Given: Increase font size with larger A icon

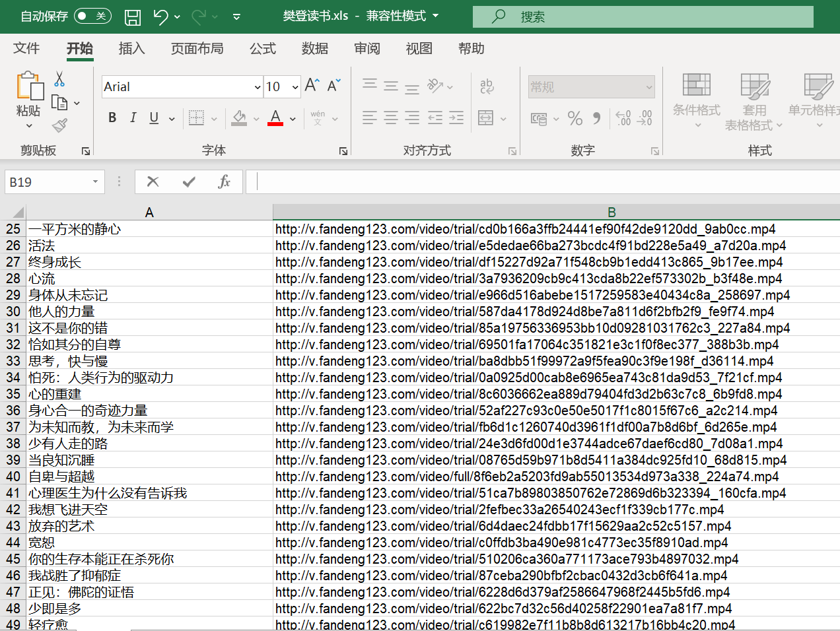Looking at the screenshot, I should pos(312,85).
